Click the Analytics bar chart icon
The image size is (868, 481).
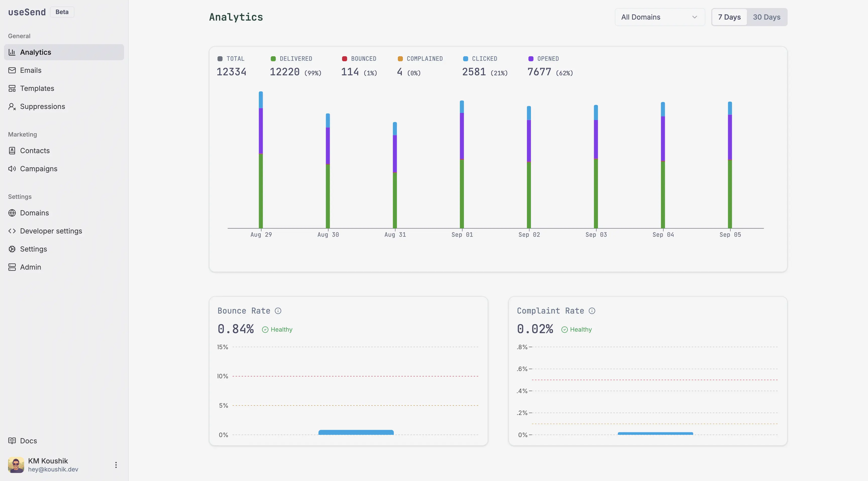tap(12, 52)
